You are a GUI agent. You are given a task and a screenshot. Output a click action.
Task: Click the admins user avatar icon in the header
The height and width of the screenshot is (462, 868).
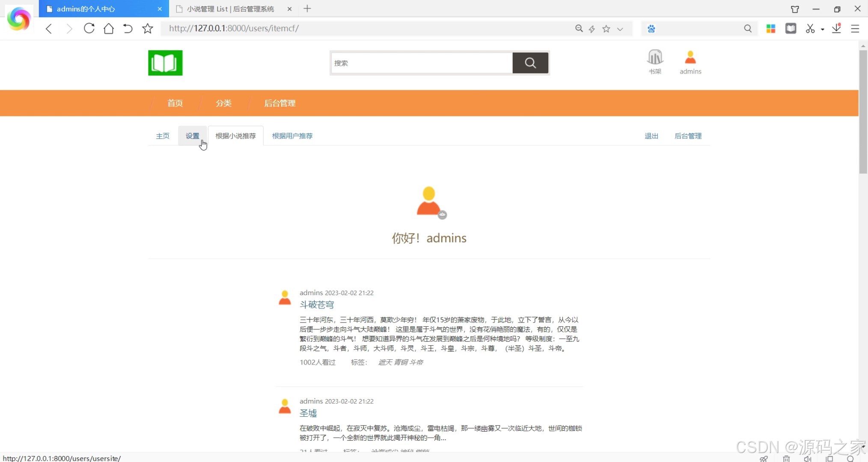pyautogui.click(x=690, y=58)
